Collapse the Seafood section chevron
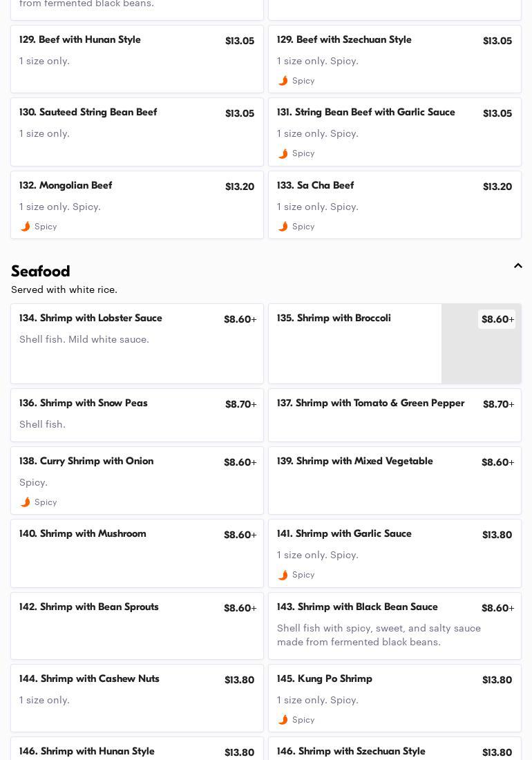The image size is (532, 760). coord(518,266)
